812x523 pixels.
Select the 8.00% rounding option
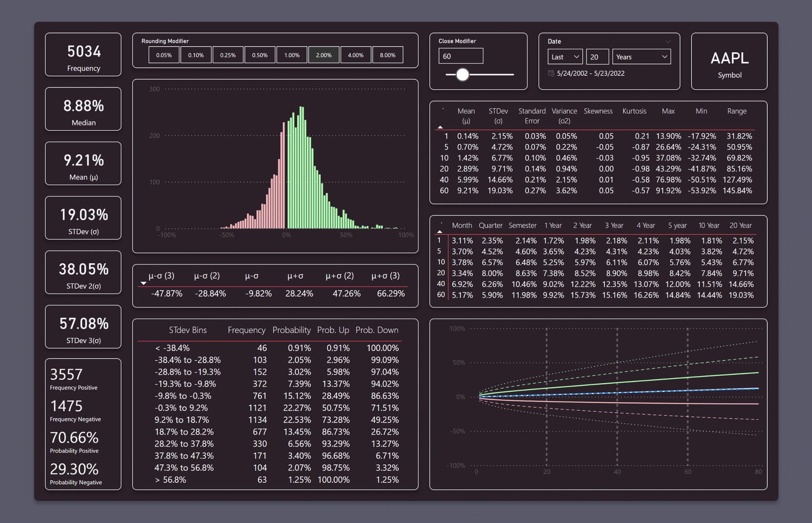point(388,55)
